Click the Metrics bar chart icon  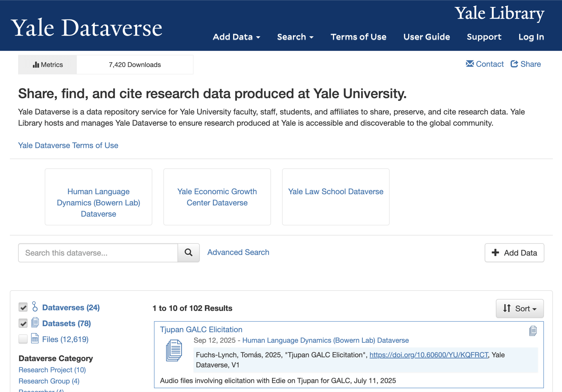point(36,64)
